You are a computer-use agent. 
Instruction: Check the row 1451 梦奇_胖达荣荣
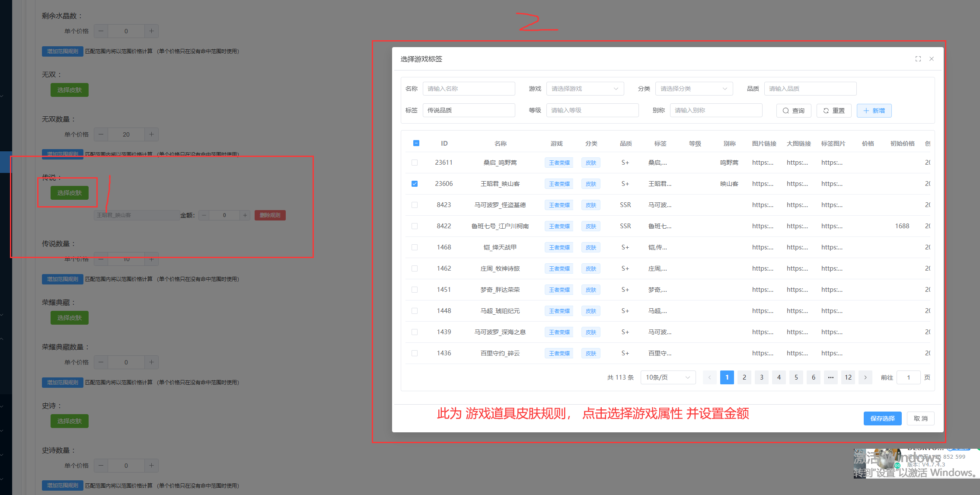click(415, 290)
